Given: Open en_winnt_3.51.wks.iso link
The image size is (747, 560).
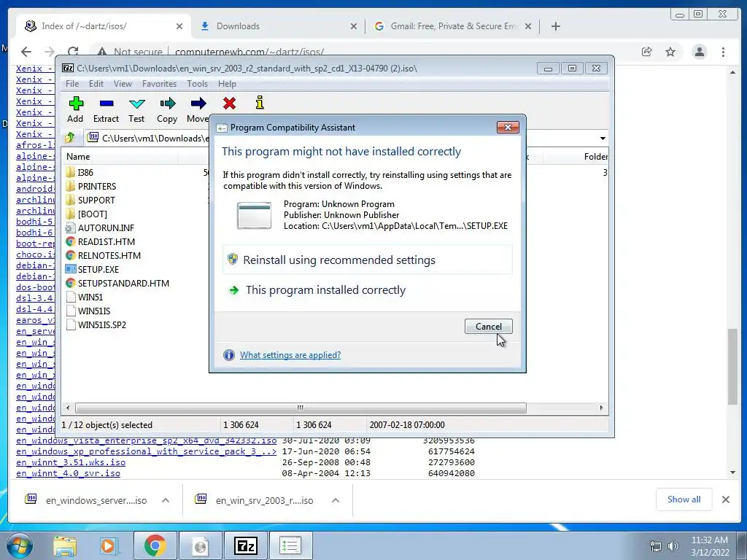Looking at the screenshot, I should [x=71, y=462].
